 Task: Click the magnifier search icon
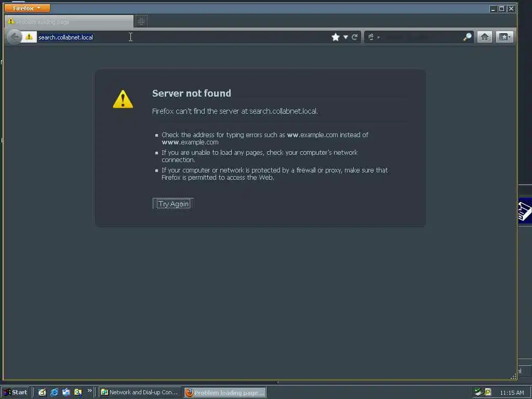pyautogui.click(x=467, y=37)
